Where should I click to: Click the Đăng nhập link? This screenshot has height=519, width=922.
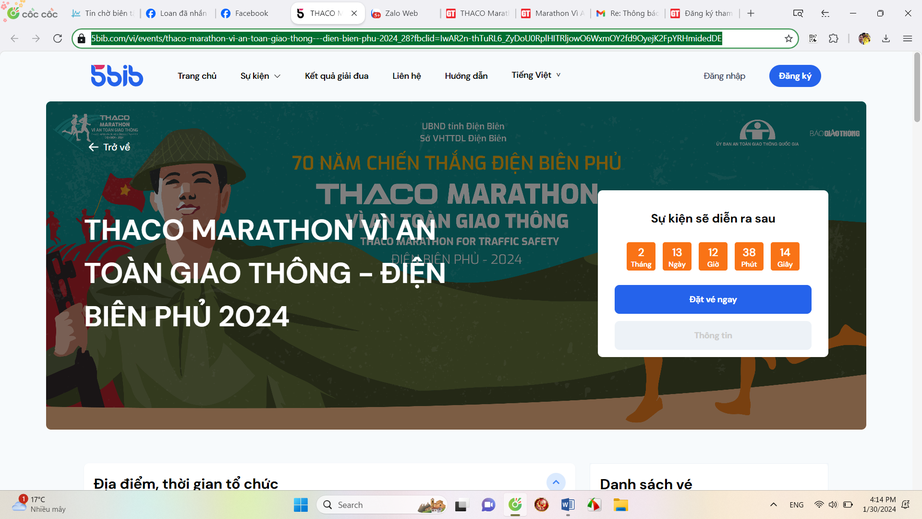coord(724,76)
